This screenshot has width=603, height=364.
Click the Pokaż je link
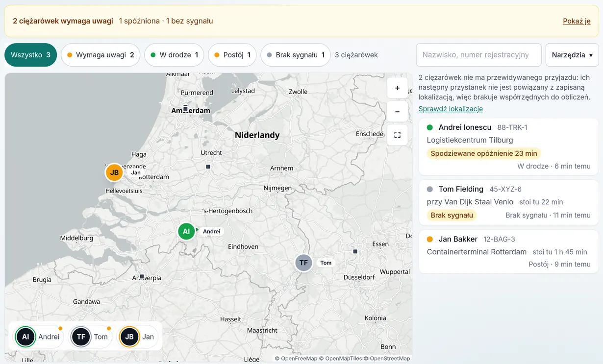point(577,21)
